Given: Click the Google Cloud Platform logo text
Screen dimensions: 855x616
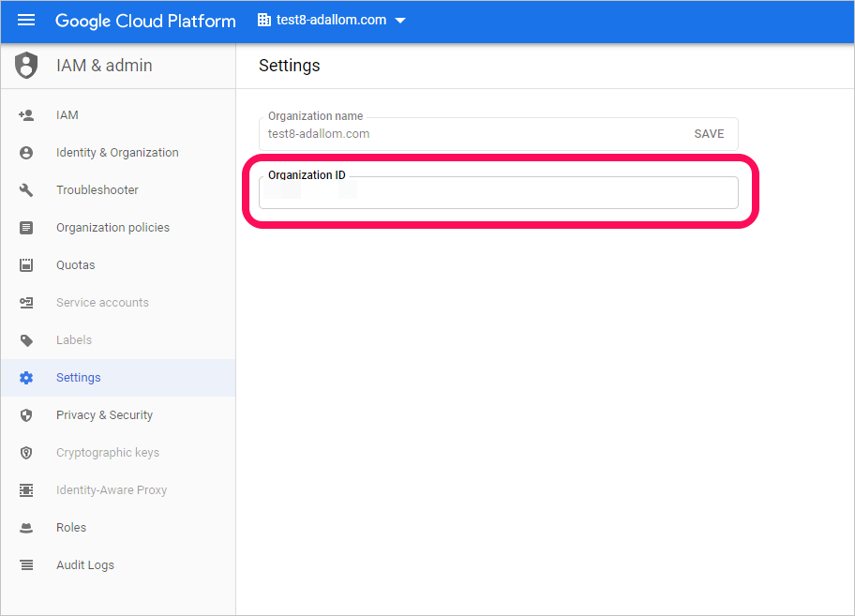Looking at the screenshot, I should click(x=145, y=21).
